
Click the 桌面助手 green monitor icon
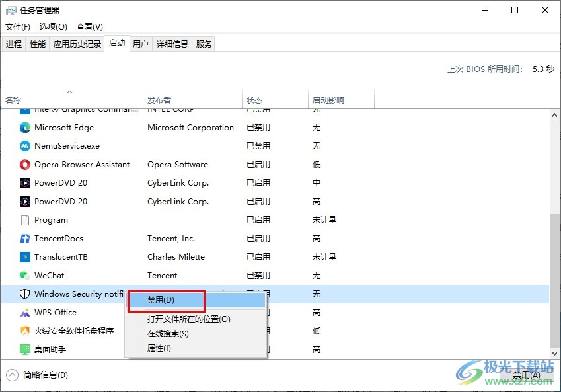(24, 350)
